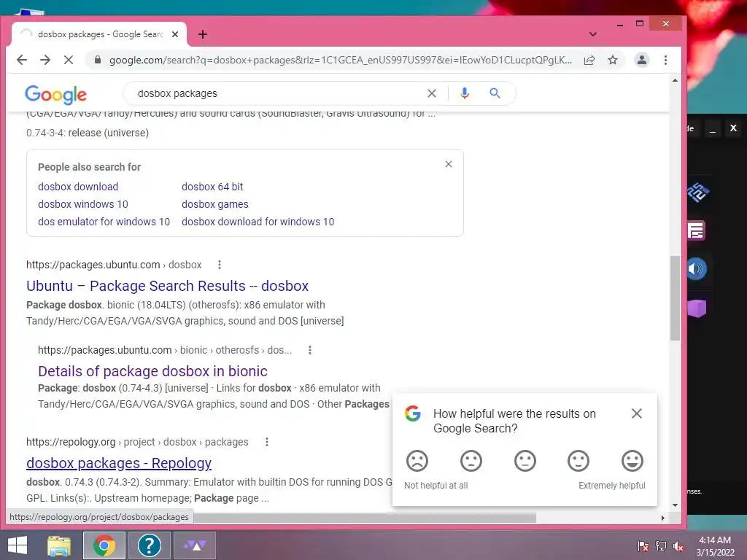Click the muted volume tray icon
747x560 pixels.
(x=678, y=546)
